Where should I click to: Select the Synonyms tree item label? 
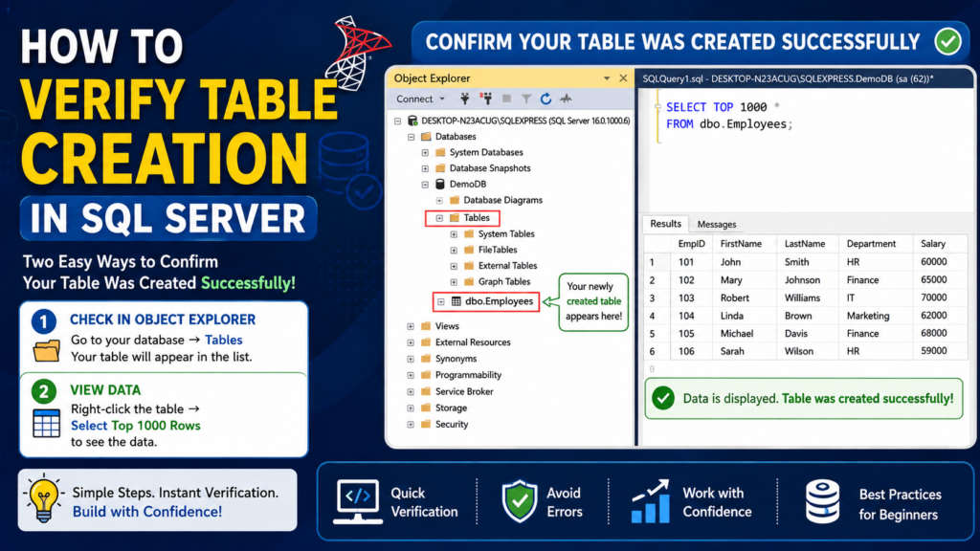(x=456, y=359)
